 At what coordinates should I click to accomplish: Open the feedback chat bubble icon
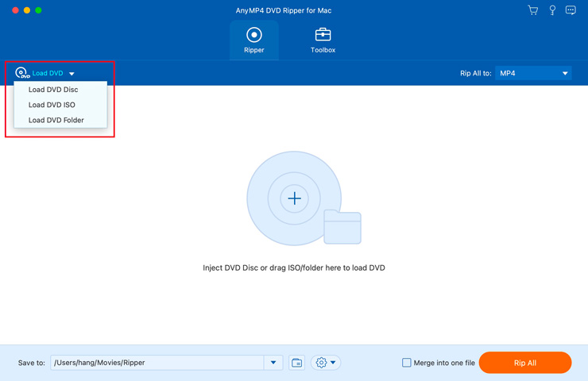pos(571,10)
